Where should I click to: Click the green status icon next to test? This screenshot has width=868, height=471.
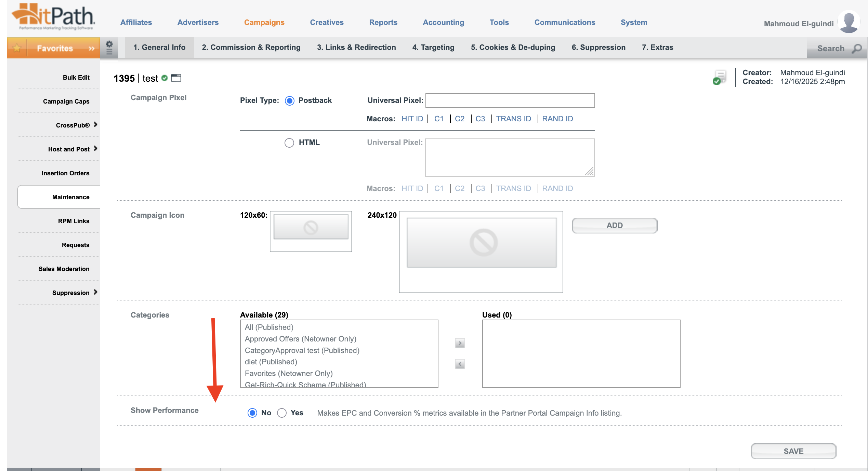[165, 78]
